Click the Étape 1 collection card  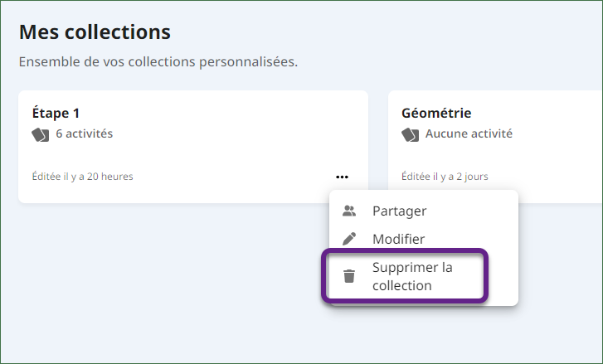click(x=193, y=147)
